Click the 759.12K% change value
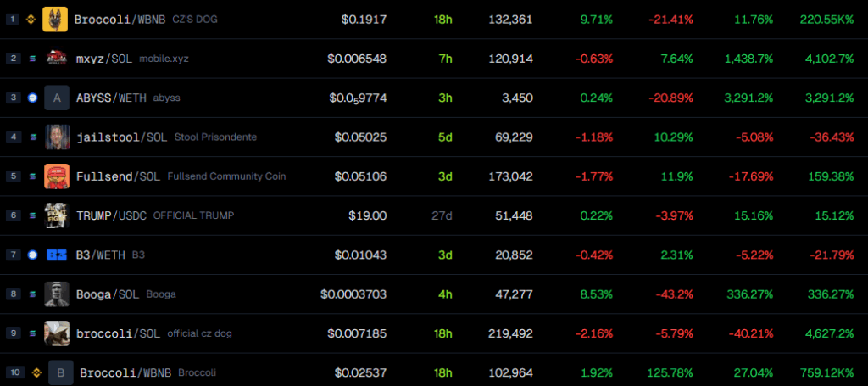This screenshot has height=386, width=868. (827, 372)
